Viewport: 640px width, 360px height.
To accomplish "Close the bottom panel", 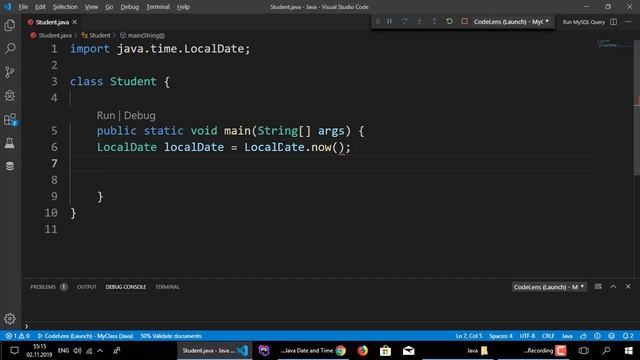I will (628, 287).
